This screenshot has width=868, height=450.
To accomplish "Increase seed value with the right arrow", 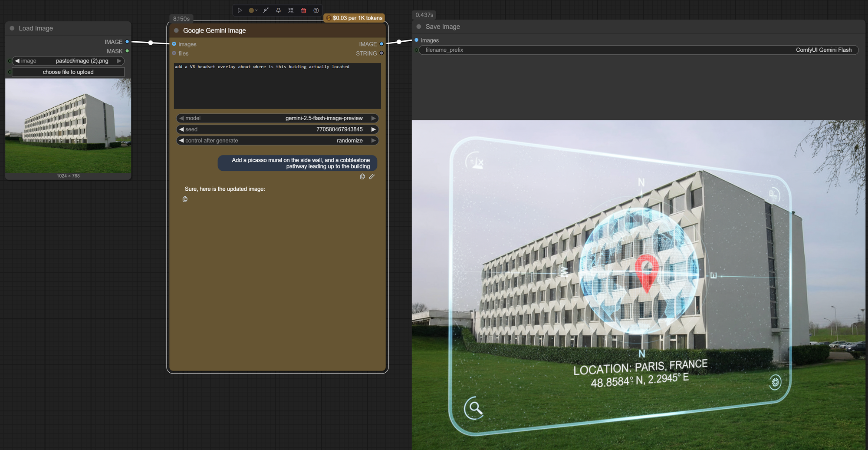I will 373,129.
